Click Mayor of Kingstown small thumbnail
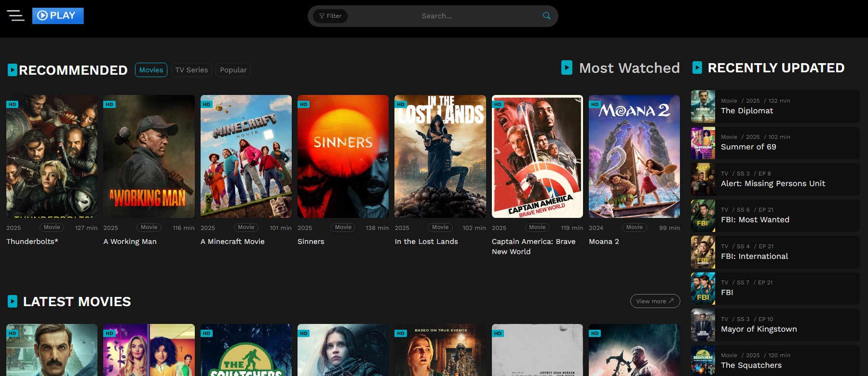Screen dimensions: 868x376 click(703, 325)
